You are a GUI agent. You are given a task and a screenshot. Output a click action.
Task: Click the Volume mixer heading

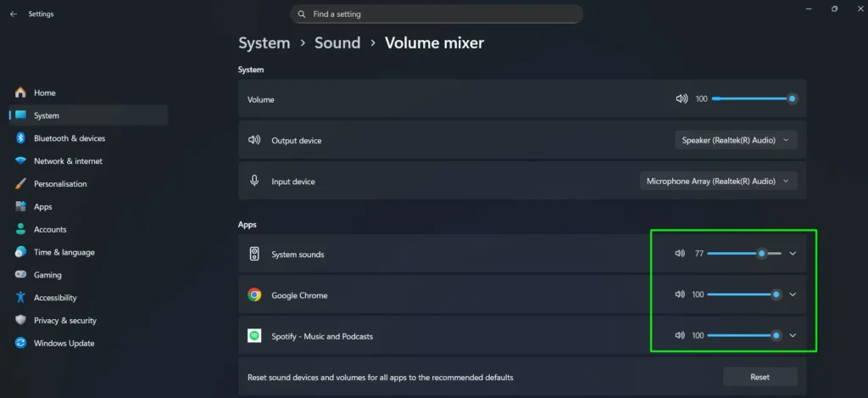click(434, 42)
